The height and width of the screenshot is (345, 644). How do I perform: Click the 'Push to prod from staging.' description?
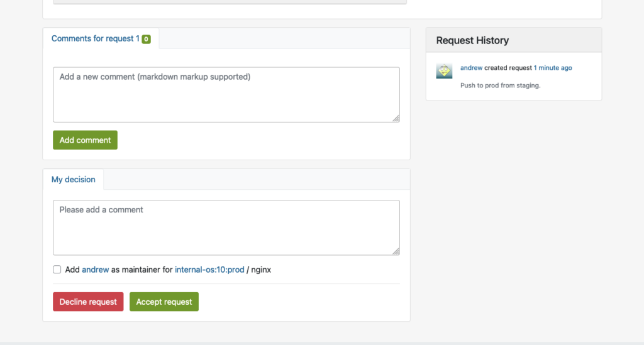[500, 85]
